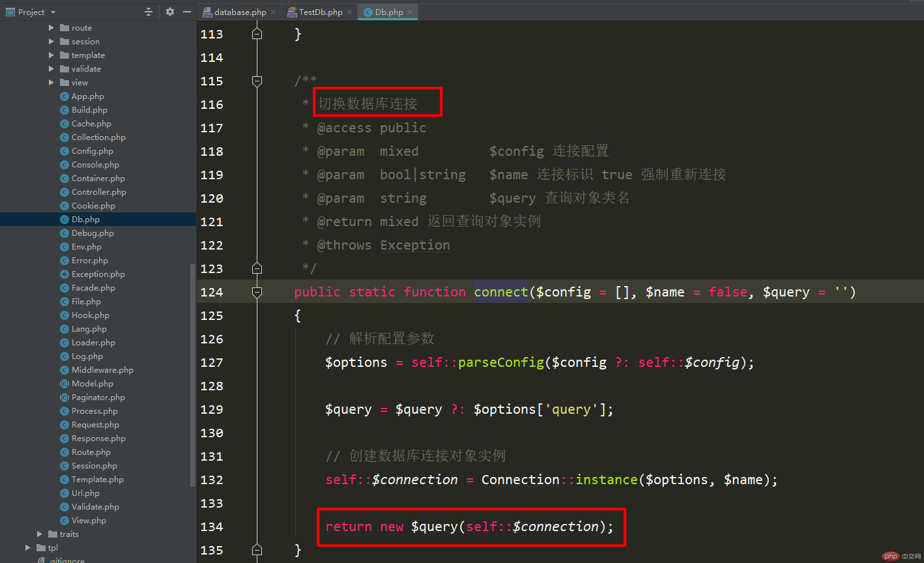Open Debug.php file
Viewport: 924px width, 563px height.
coord(93,233)
